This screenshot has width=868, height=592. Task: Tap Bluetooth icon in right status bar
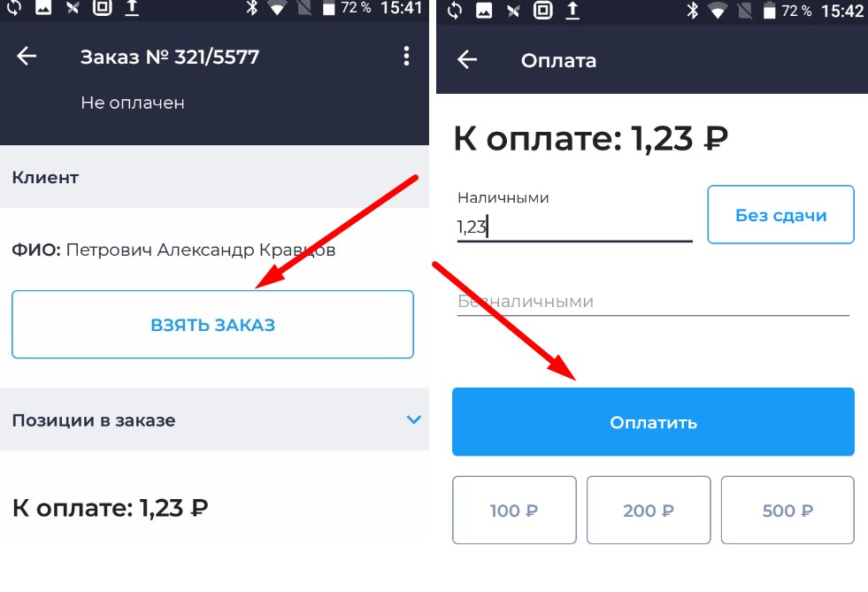pos(693,10)
